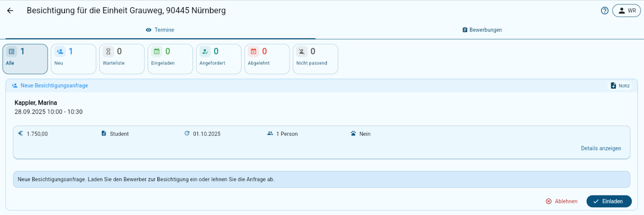Click the people icon beside 1 Person
The width and height of the screenshot is (644, 215).
[x=270, y=133]
